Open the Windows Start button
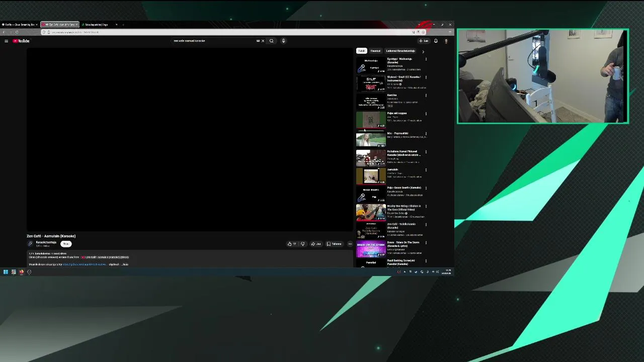The height and width of the screenshot is (362, 644). click(x=6, y=272)
